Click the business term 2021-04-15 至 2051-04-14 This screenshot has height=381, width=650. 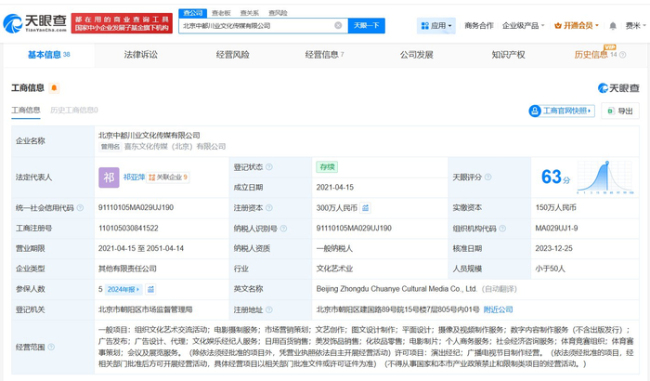point(141,248)
